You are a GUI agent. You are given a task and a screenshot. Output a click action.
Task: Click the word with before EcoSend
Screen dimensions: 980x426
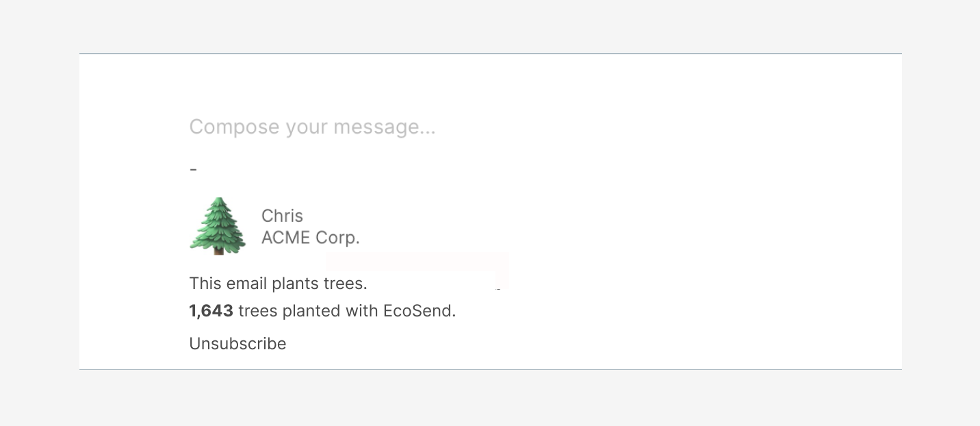(x=361, y=311)
